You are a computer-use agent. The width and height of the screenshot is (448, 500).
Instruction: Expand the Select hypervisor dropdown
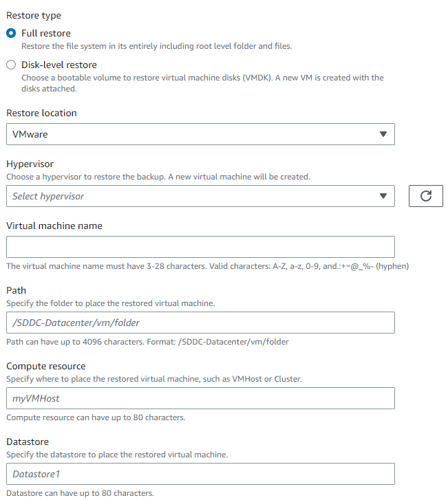point(200,196)
